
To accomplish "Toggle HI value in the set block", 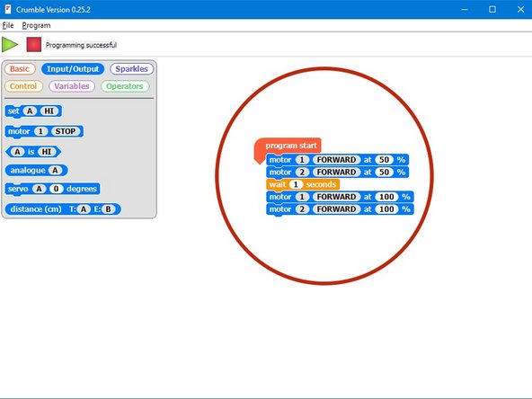I will point(49,111).
